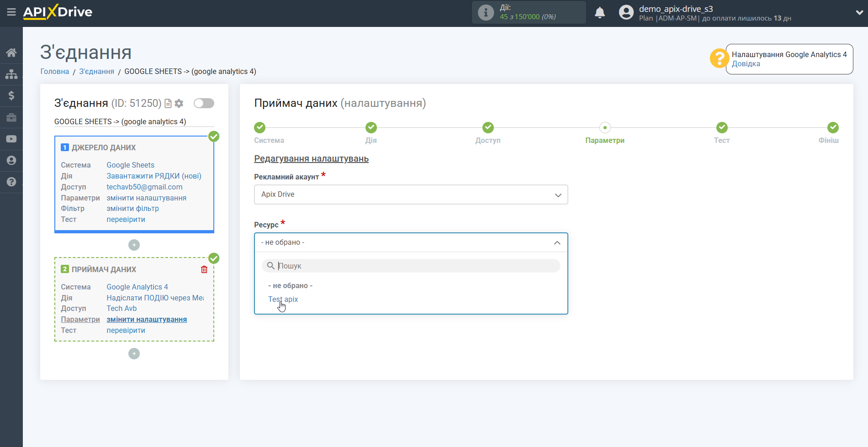Click the Редагування налаштувань heading

pyautogui.click(x=311, y=159)
